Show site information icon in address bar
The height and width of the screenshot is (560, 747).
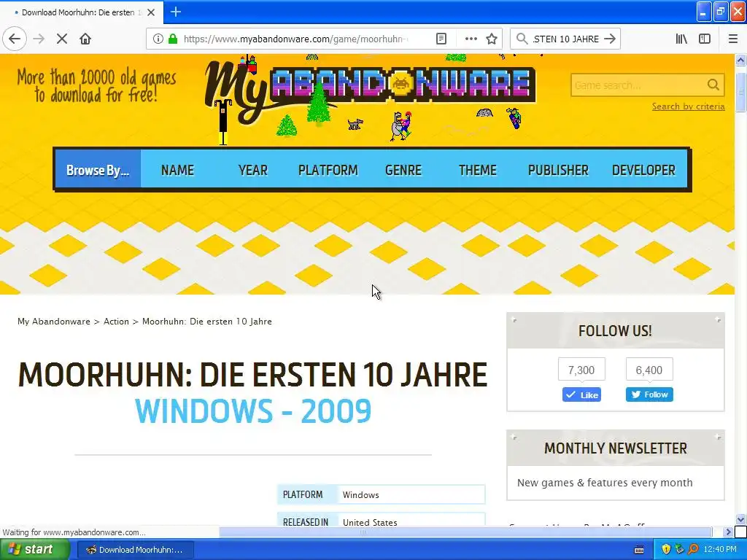(x=158, y=39)
